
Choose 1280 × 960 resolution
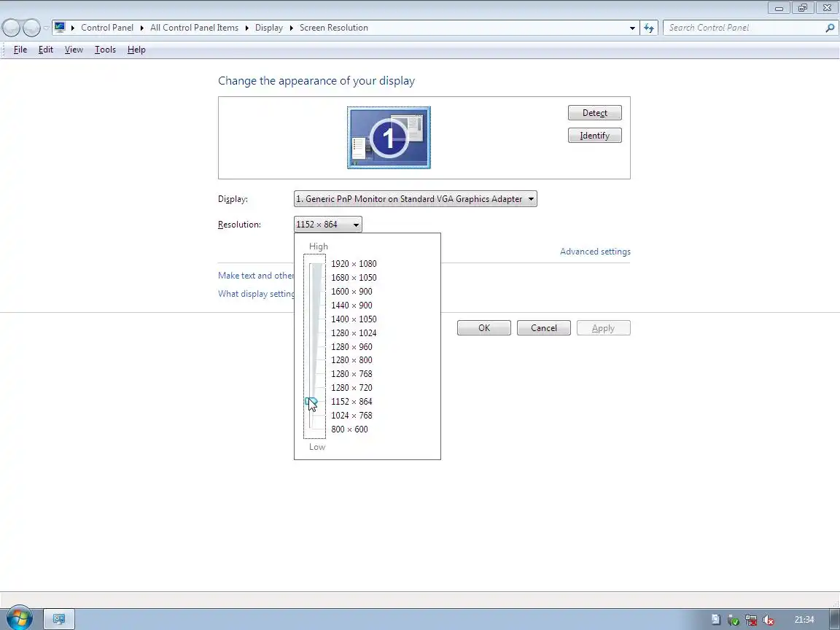351,346
